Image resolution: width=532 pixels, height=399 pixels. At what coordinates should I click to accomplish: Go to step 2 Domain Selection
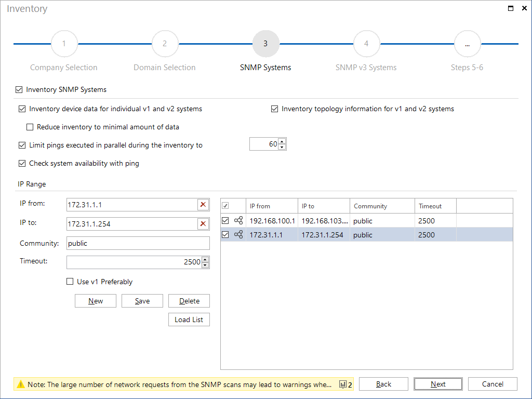tap(165, 44)
